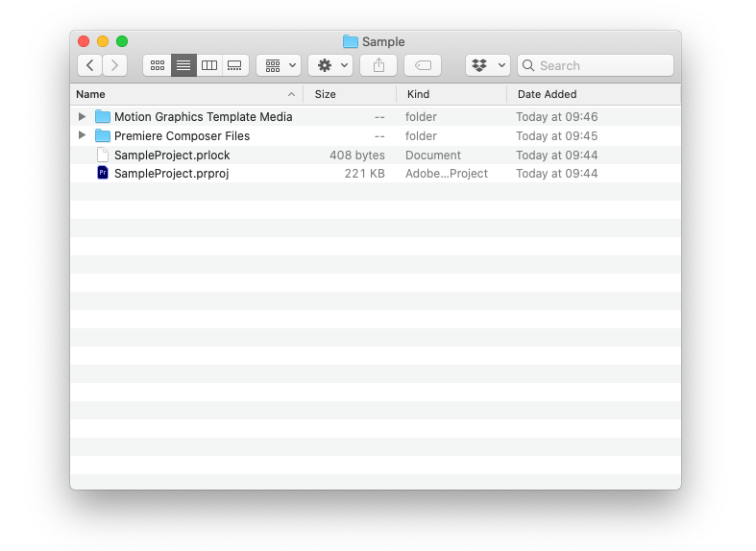The image size is (756, 551).
Task: Select the SampleProject.prlock file name
Action: pos(172,156)
